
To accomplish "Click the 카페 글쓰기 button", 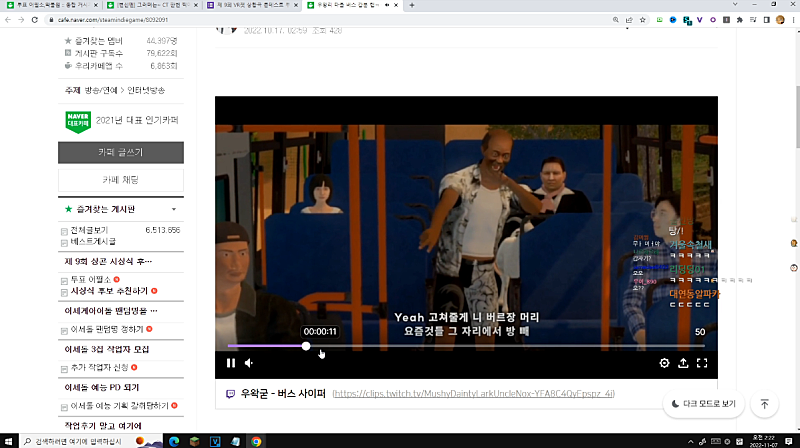I will tap(121, 153).
